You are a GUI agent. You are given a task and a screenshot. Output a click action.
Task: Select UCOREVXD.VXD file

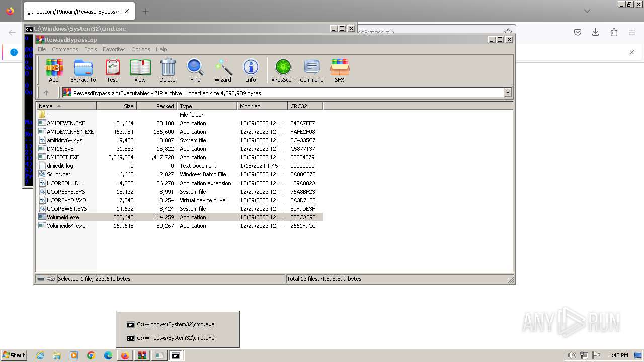180,200
